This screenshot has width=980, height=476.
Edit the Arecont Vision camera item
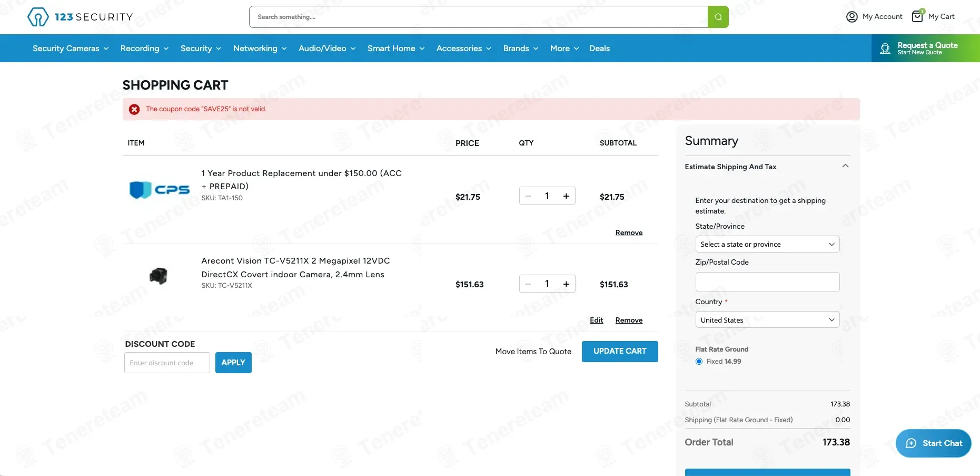pos(596,320)
